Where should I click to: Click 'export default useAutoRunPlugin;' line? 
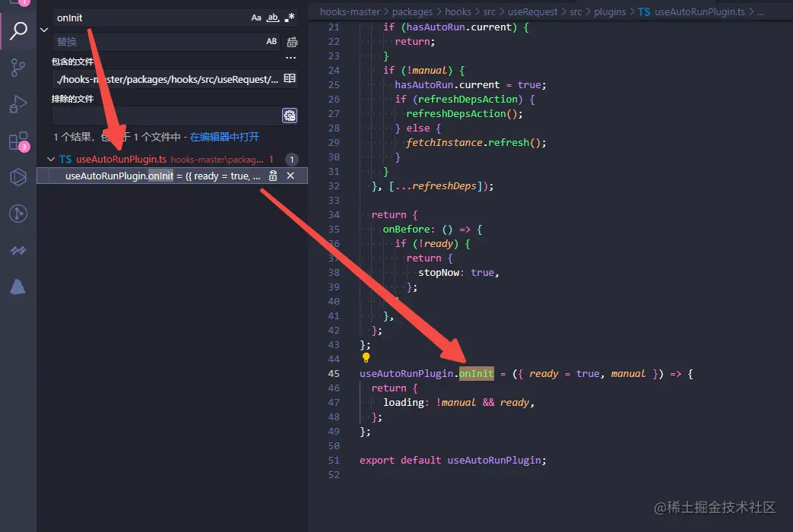pyautogui.click(x=453, y=461)
